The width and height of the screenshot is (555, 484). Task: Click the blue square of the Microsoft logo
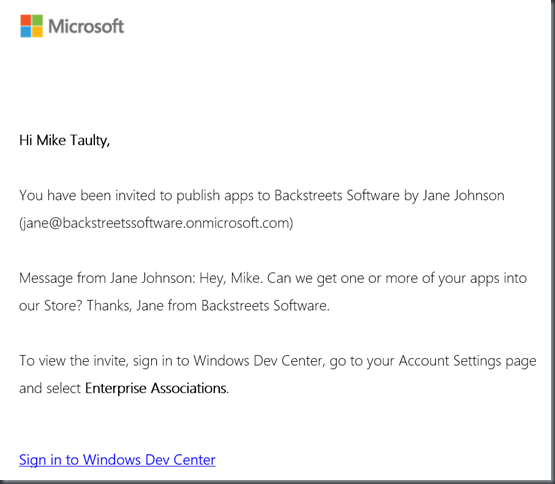(26, 32)
